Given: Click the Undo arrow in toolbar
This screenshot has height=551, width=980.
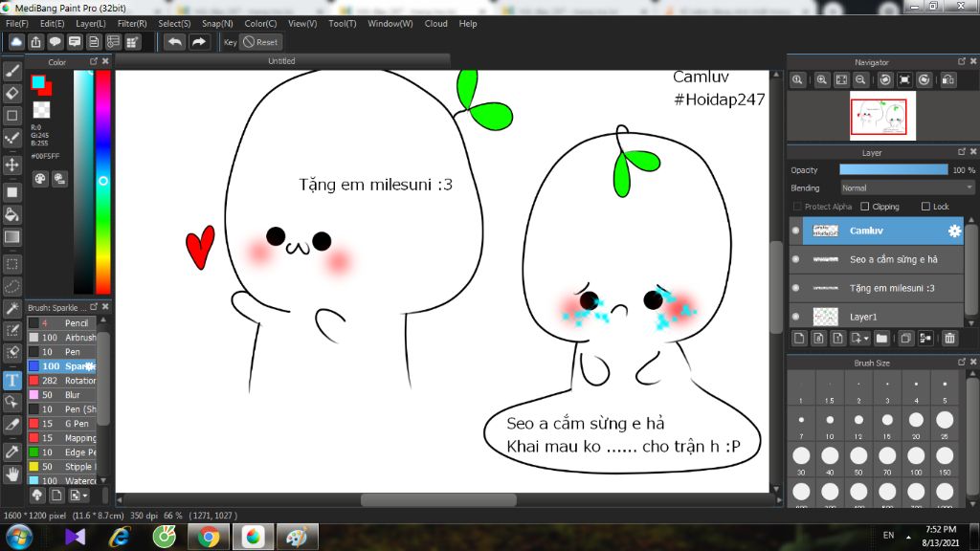Looking at the screenshot, I should [175, 42].
